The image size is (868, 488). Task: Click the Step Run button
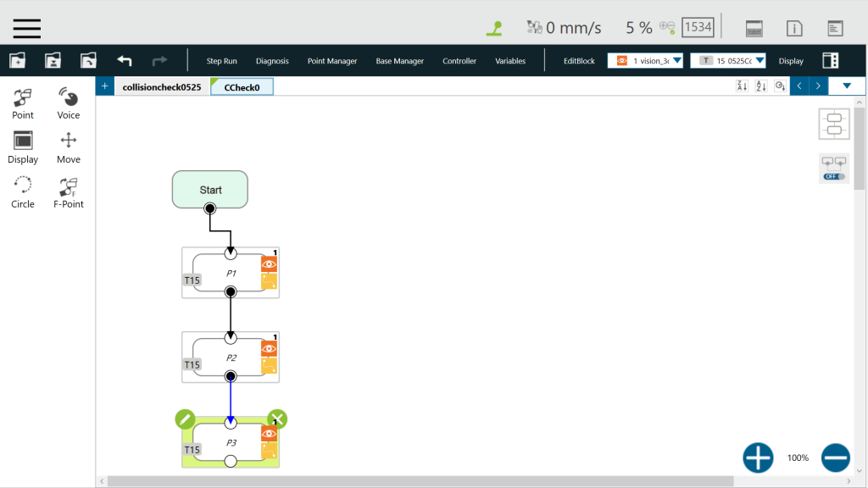pos(221,61)
